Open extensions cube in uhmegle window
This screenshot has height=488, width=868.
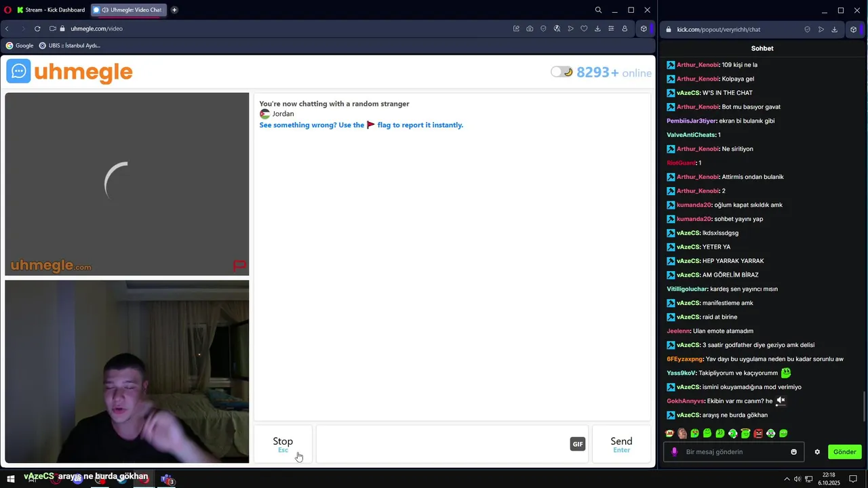[x=644, y=28]
